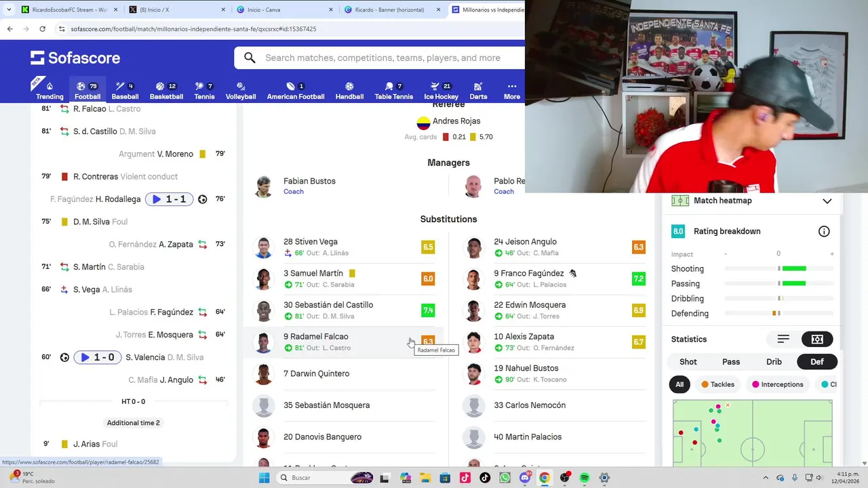This screenshot has height=488, width=868.
Task: Open the browser tab search dropdown
Action: tap(8, 9)
